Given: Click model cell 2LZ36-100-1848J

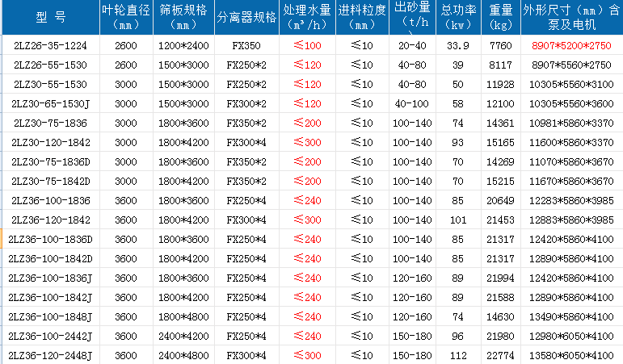Looking at the screenshot, I should click(x=51, y=316).
